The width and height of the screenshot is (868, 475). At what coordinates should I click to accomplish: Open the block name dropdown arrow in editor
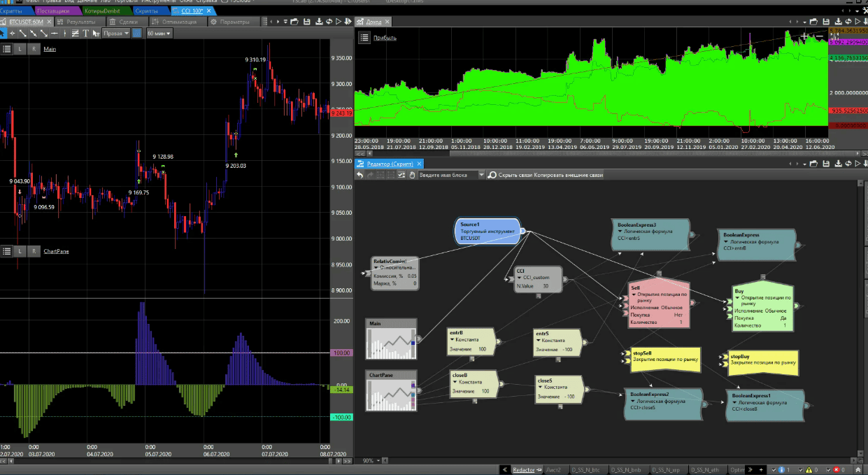coord(481,175)
